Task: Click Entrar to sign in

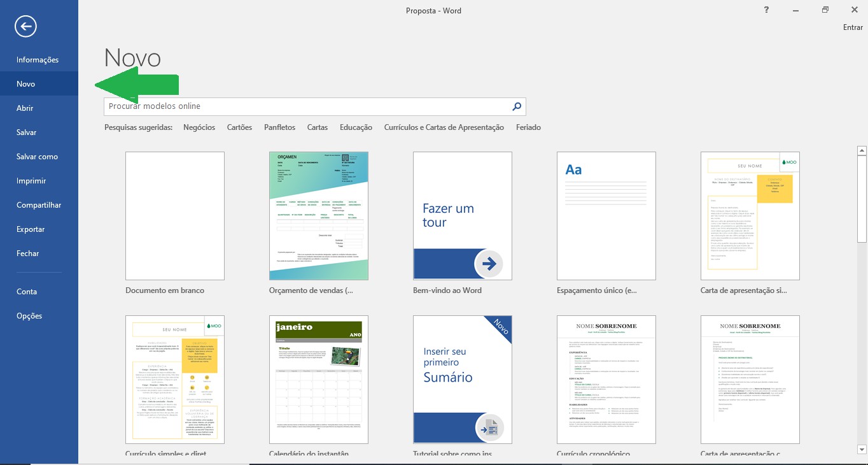Action: tap(853, 27)
